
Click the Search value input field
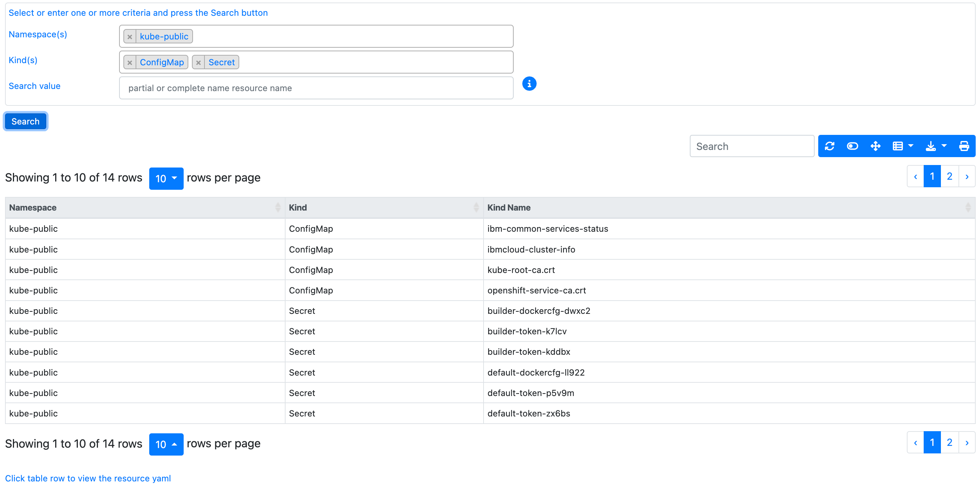(x=316, y=88)
